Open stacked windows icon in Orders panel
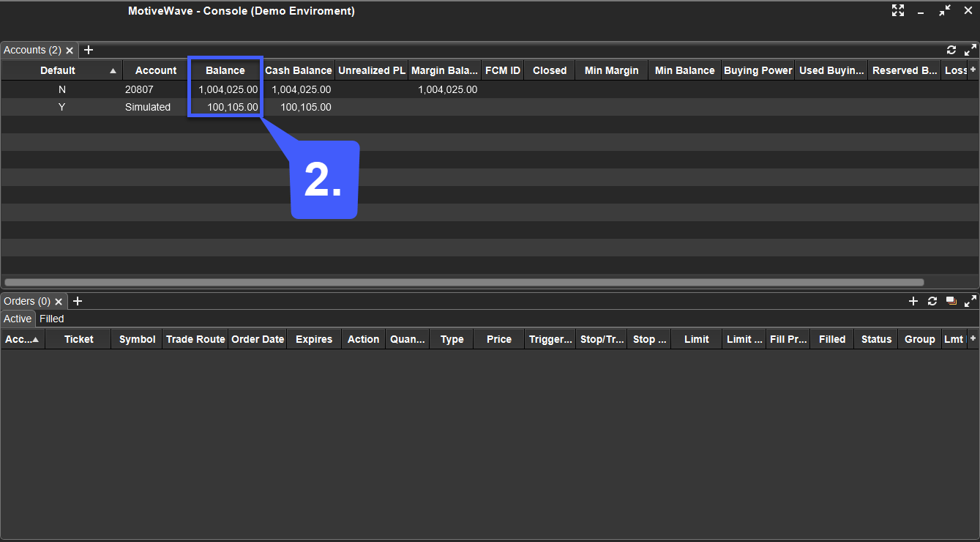This screenshot has width=980, height=542. [x=951, y=301]
